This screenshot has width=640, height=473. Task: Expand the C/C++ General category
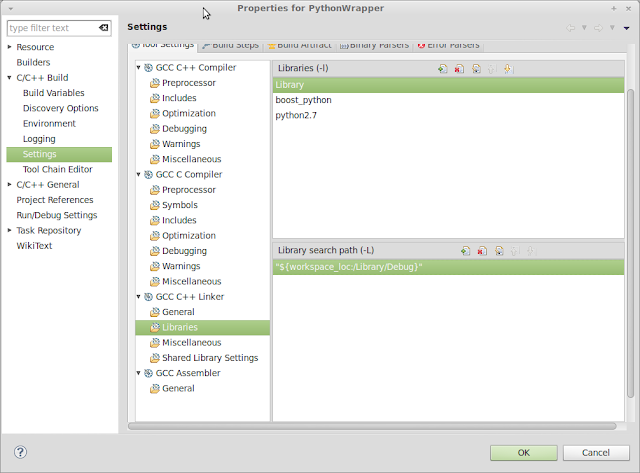click(x=9, y=184)
